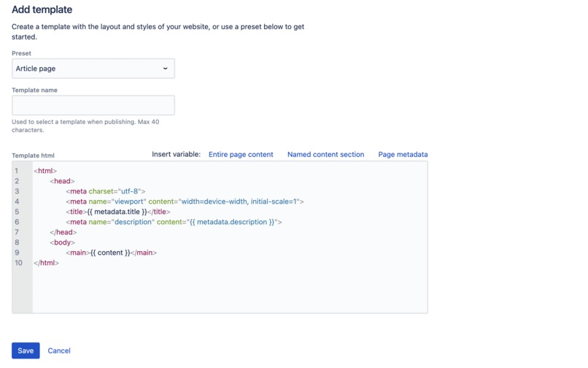Image resolution: width=588 pixels, height=368 pixels.
Task: Place cursor on the <html> opening tag line
Action: [45, 170]
